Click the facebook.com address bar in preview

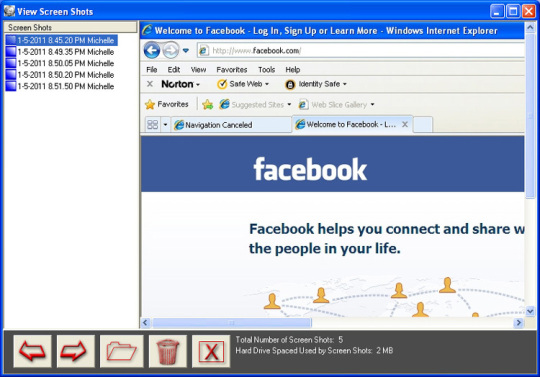(x=361, y=51)
